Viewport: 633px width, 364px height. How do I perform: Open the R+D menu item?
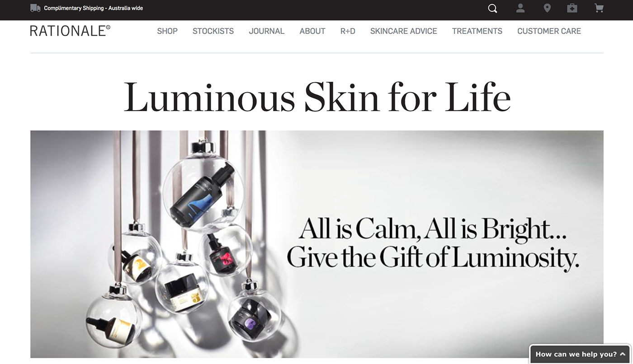348,31
